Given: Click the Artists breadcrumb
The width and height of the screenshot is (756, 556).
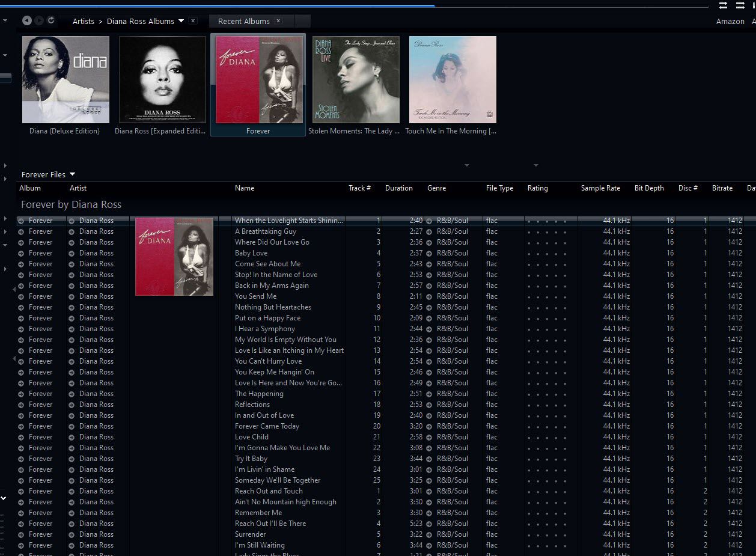Looking at the screenshot, I should pos(84,21).
